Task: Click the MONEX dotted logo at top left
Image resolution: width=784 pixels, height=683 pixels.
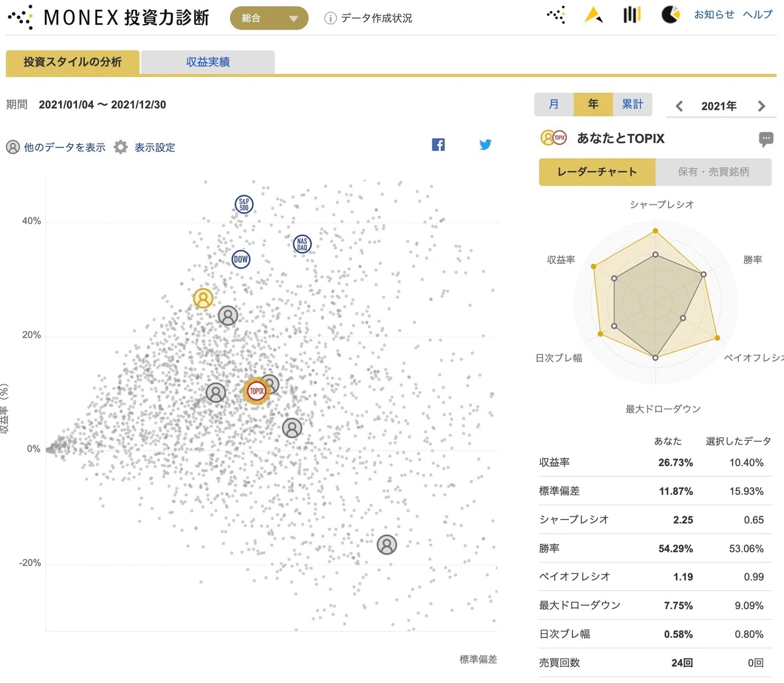Action: pos(20,18)
